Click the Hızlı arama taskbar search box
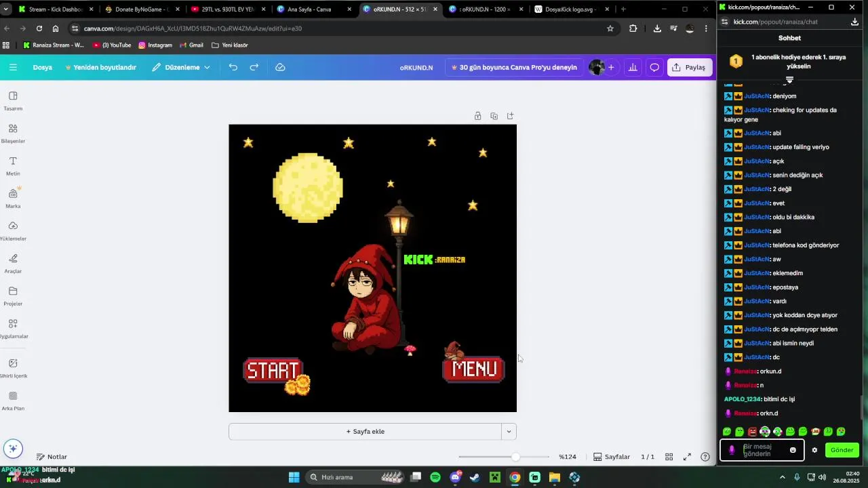Image resolution: width=868 pixels, height=488 pixels. point(356,477)
